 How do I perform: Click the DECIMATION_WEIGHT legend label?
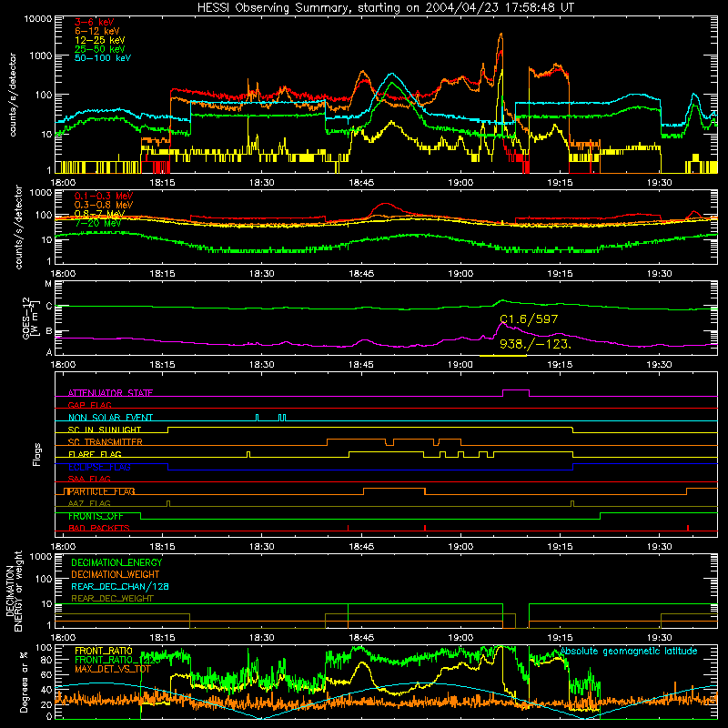point(116,574)
